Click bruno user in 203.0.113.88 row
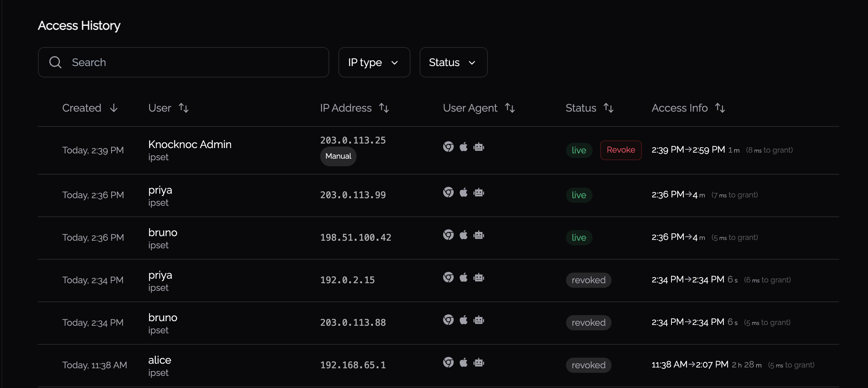The image size is (868, 388). tap(163, 317)
